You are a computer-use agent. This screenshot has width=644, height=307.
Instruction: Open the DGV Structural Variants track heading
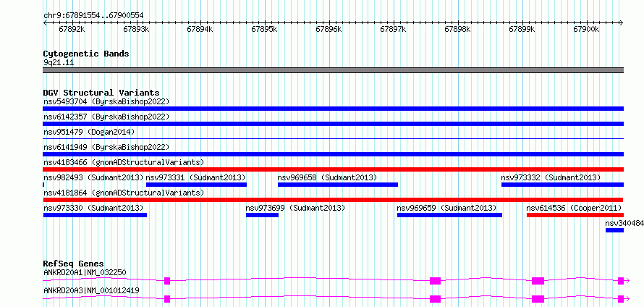[x=101, y=93]
